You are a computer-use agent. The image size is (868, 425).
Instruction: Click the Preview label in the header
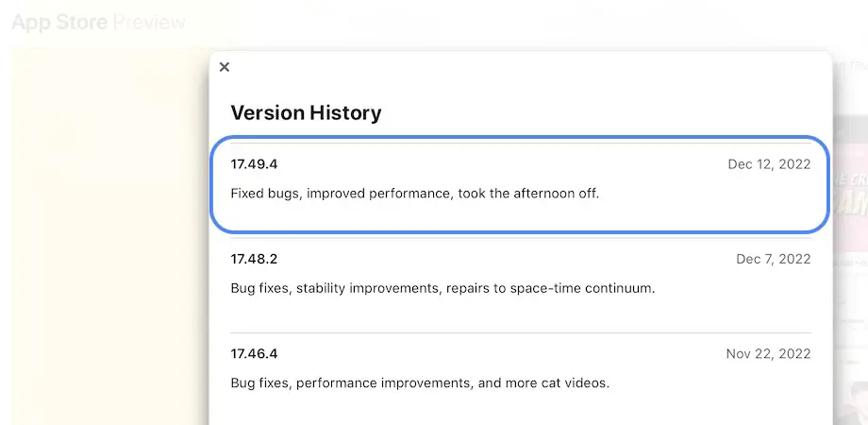click(x=149, y=22)
